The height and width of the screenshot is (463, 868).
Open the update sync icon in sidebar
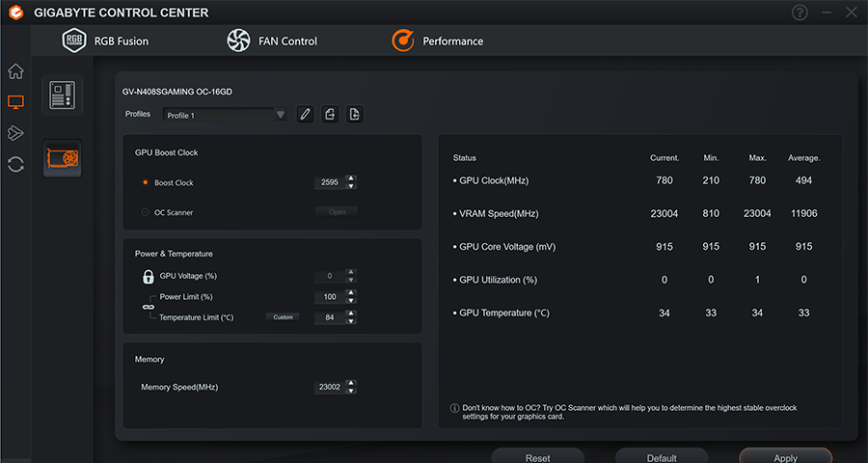[15, 164]
